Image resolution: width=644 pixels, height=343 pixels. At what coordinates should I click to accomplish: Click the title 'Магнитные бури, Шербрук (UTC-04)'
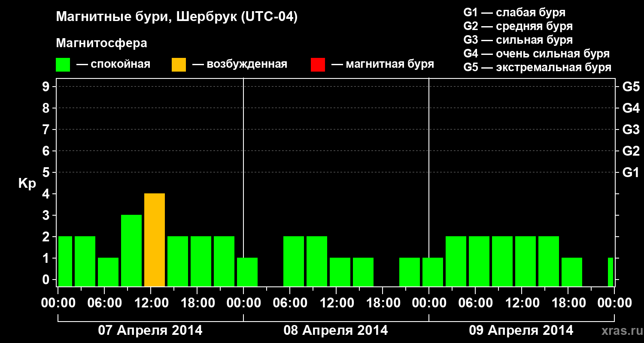(x=177, y=17)
